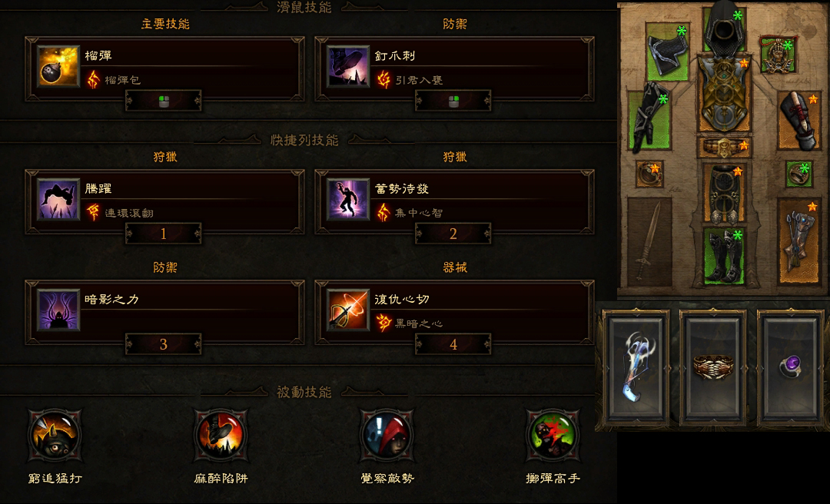Select the crossbow item in cube slot

[x=637, y=369]
